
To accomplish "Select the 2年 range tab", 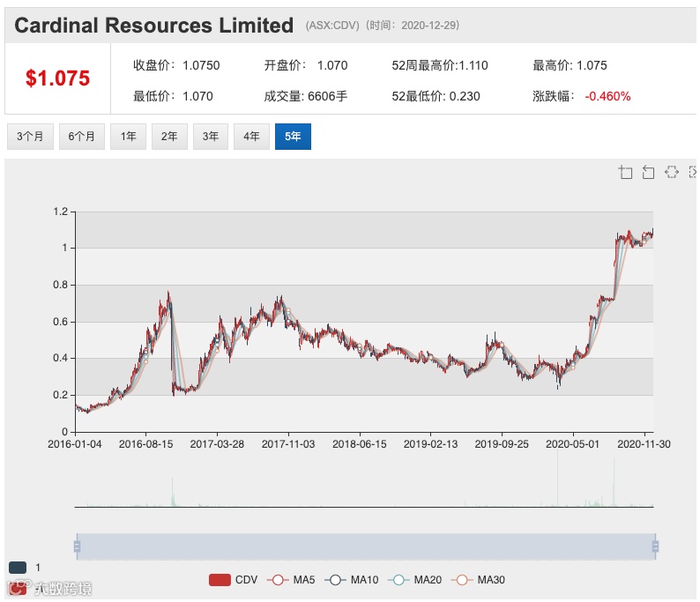I will [169, 137].
